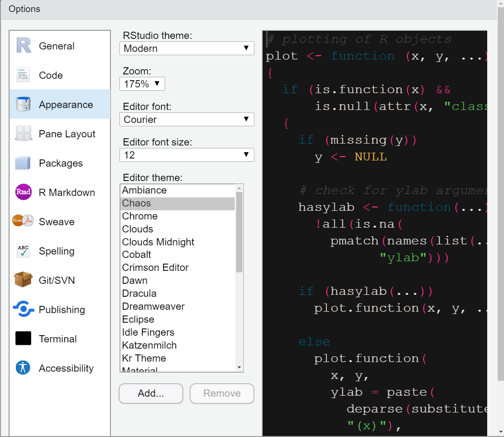The width and height of the screenshot is (504, 437).
Task: Click the R Markdown Rmd icon
Action: point(24,192)
